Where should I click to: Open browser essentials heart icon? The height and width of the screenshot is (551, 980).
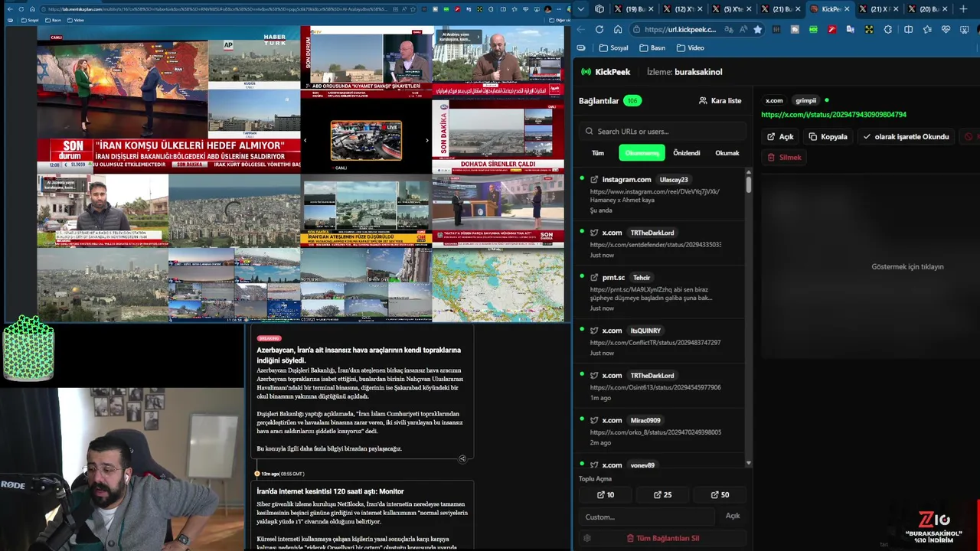(x=946, y=29)
